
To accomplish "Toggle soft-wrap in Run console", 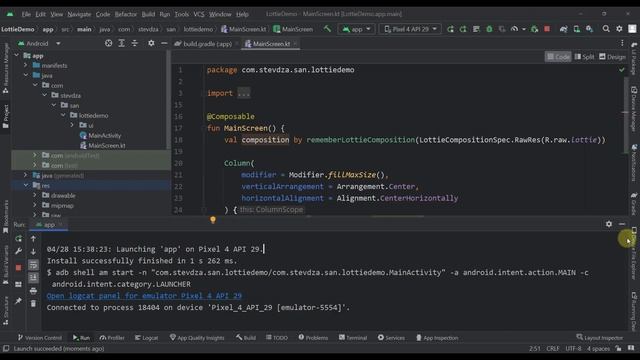I will click(33, 265).
